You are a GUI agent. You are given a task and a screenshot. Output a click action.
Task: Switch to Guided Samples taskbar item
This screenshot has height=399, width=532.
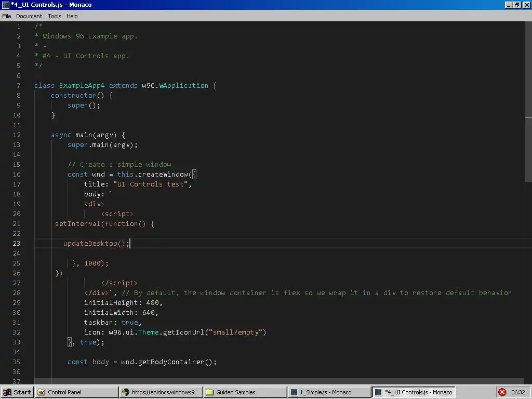245,392
